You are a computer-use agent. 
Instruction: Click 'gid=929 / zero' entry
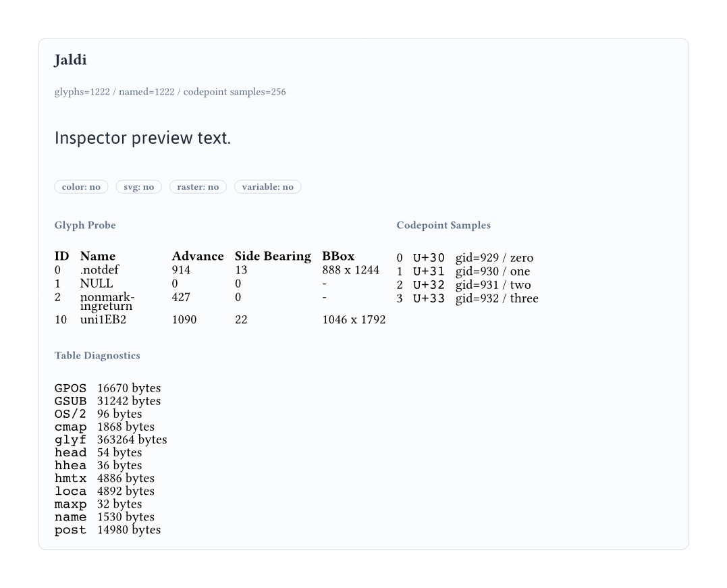point(494,258)
